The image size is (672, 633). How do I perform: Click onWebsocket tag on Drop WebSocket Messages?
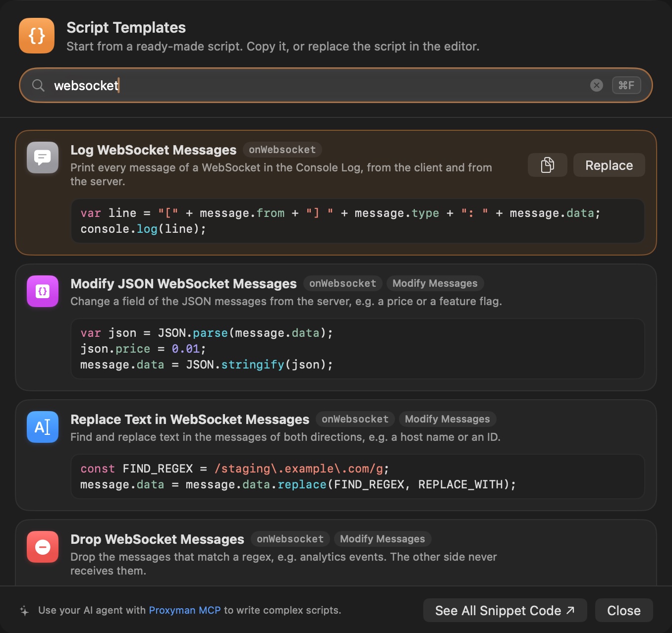290,539
